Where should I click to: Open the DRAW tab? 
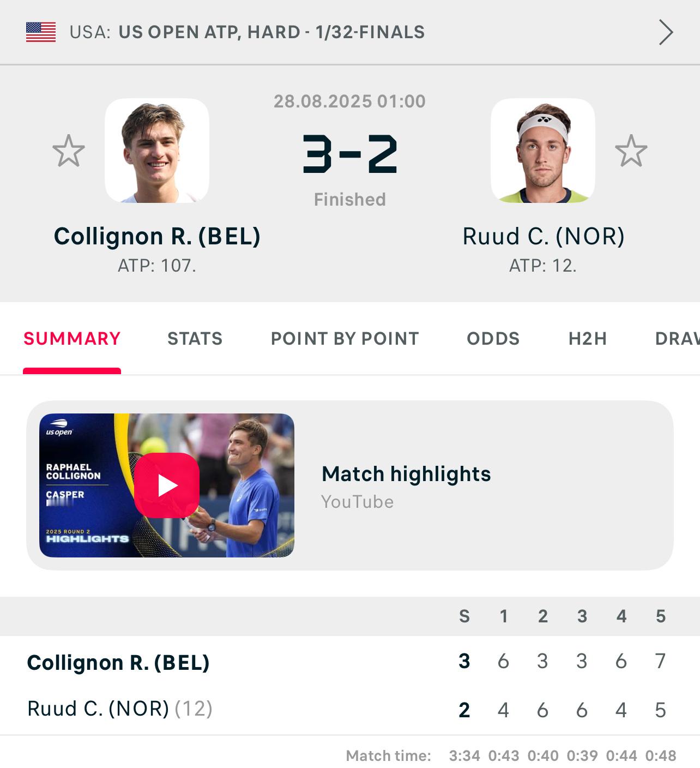tap(678, 339)
